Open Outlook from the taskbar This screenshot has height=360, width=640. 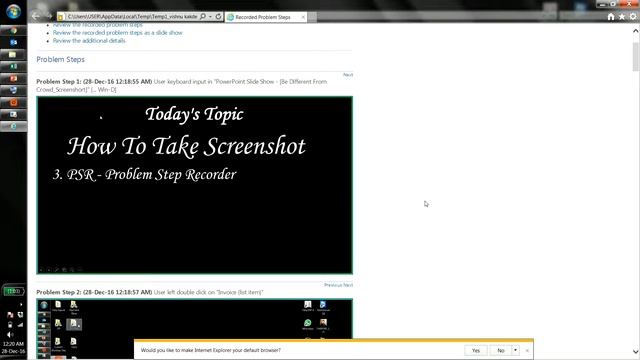[13, 42]
